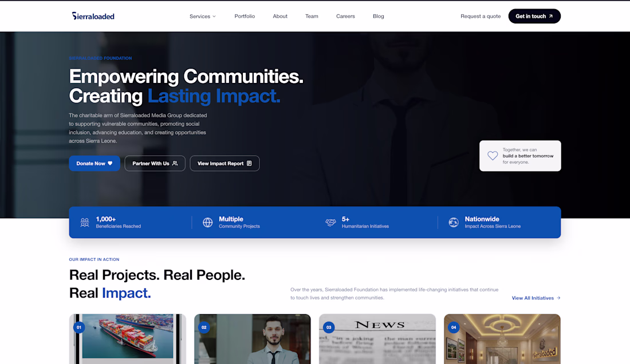Click Request a quote link

(481, 16)
